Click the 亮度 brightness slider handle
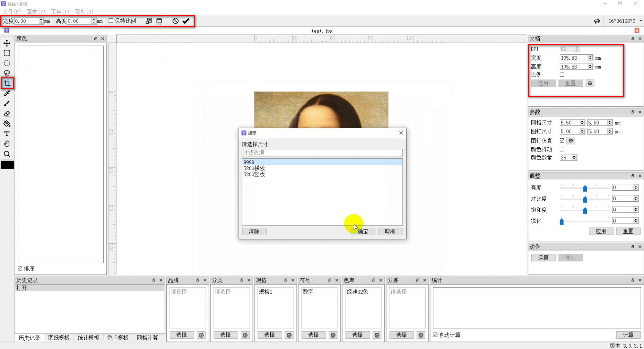Viewport: 644px width, 349px height. point(585,188)
